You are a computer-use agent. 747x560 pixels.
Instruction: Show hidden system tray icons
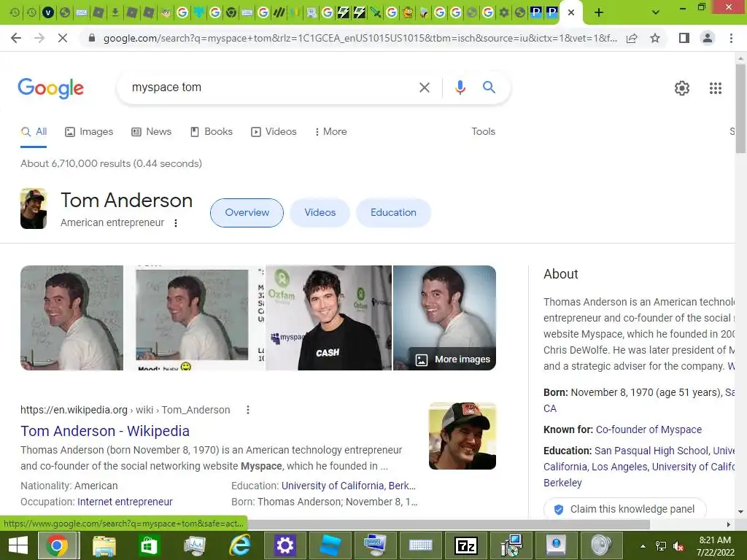[643, 546]
